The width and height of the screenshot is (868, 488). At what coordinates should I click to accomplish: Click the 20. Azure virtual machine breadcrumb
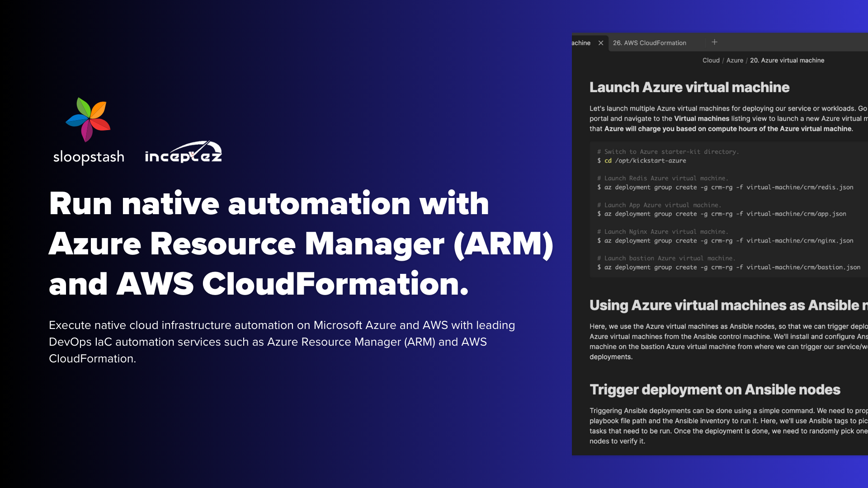pyautogui.click(x=787, y=60)
